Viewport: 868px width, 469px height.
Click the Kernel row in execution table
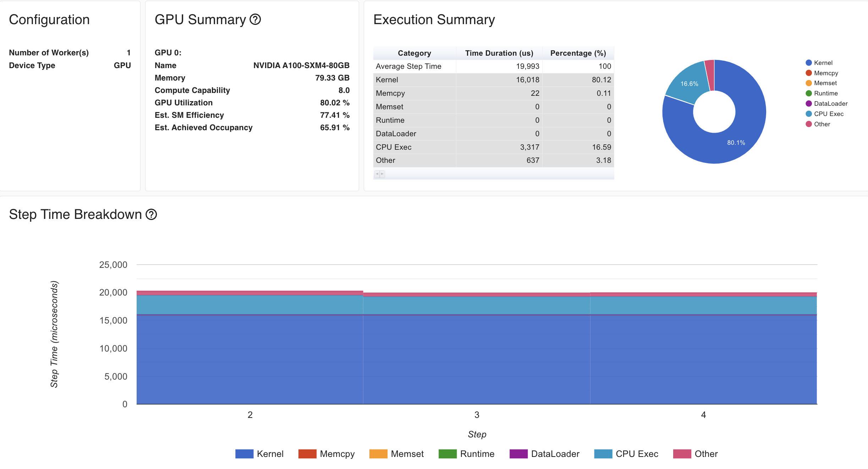coord(494,80)
